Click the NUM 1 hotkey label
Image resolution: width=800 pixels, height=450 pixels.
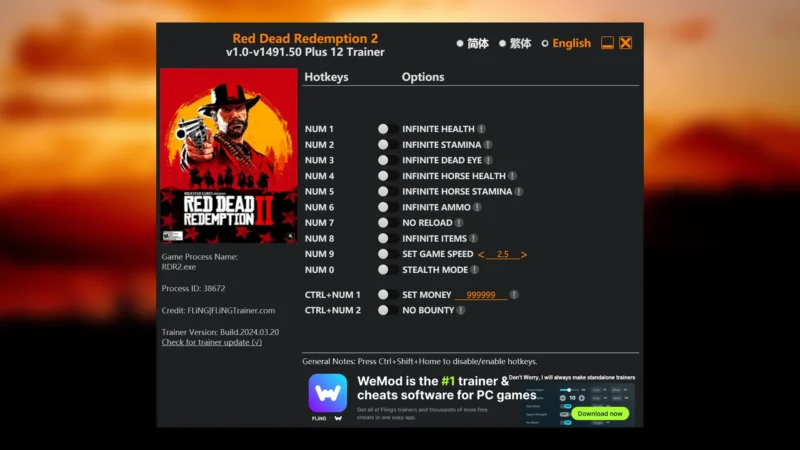click(x=319, y=129)
